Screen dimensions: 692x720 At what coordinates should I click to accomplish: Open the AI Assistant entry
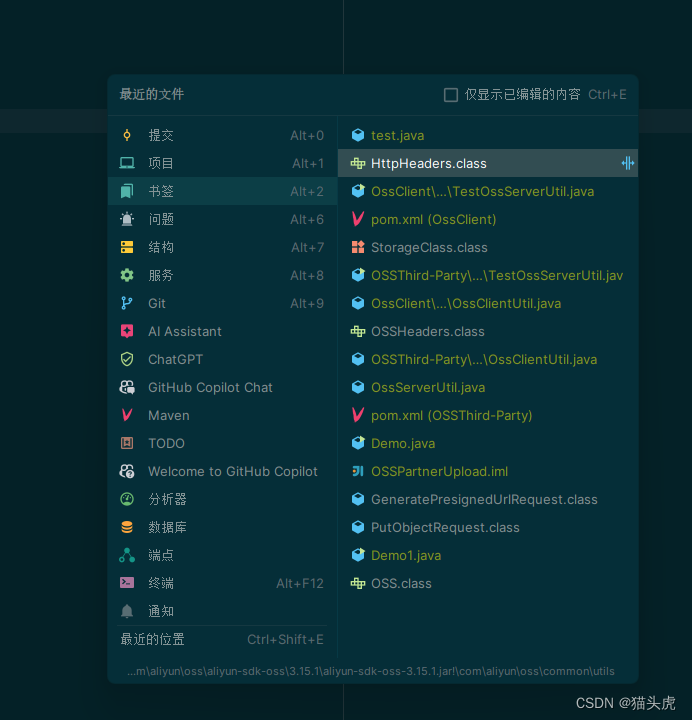pyautogui.click(x=222, y=332)
